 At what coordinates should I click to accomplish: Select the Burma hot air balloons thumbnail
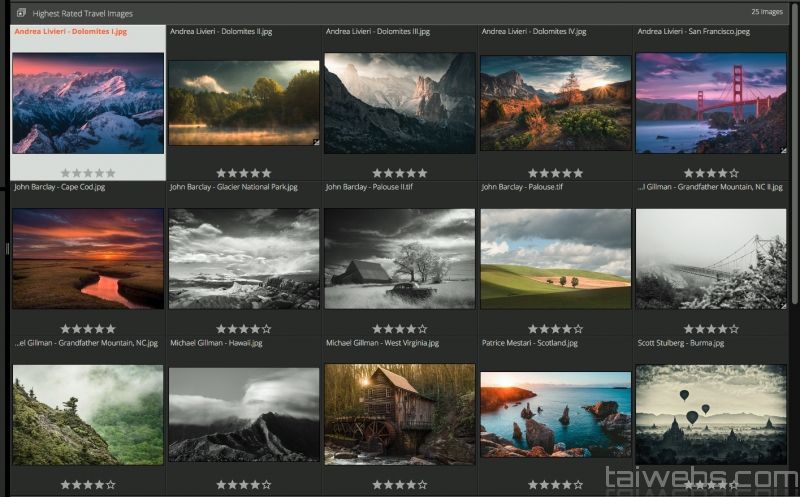710,413
